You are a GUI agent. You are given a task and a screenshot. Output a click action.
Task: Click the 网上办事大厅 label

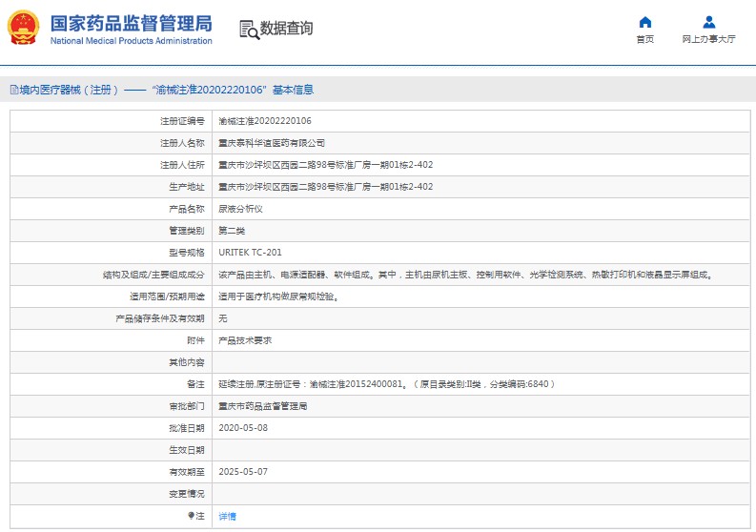coord(708,39)
